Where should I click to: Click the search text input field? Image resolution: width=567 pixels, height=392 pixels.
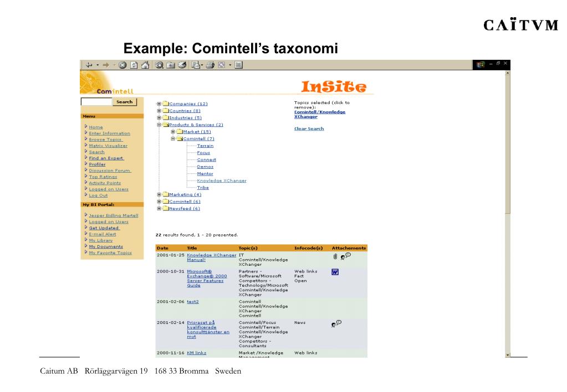pyautogui.click(x=96, y=102)
